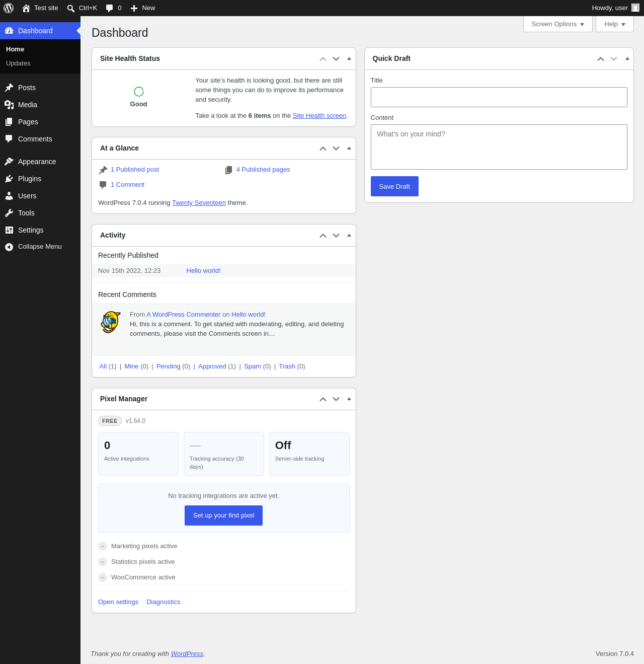This screenshot has height=664, width=644.
Task: Open Ctrl+K search in admin bar
Action: pos(82,8)
